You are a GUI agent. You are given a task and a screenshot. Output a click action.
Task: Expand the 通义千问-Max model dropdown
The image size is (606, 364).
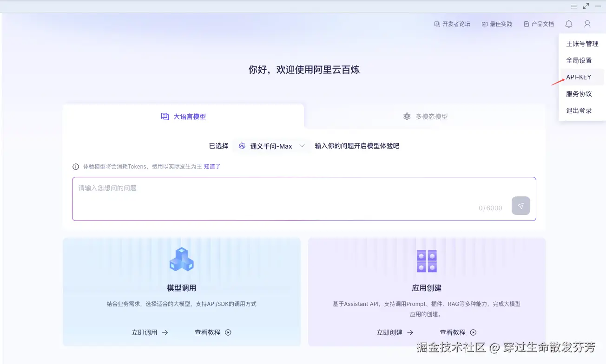[x=271, y=146]
